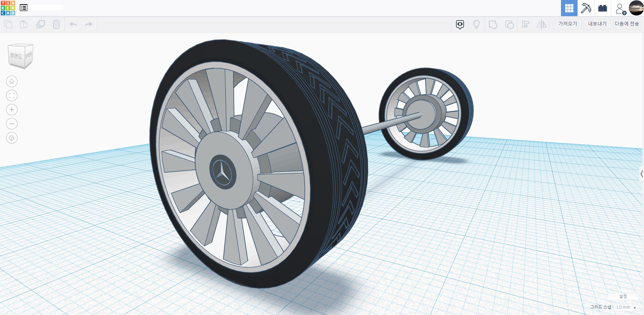Image resolution: width=644 pixels, height=315 pixels.
Task: Open the 그리드 스냅 1.0 mm dropdown
Action: [x=626, y=307]
